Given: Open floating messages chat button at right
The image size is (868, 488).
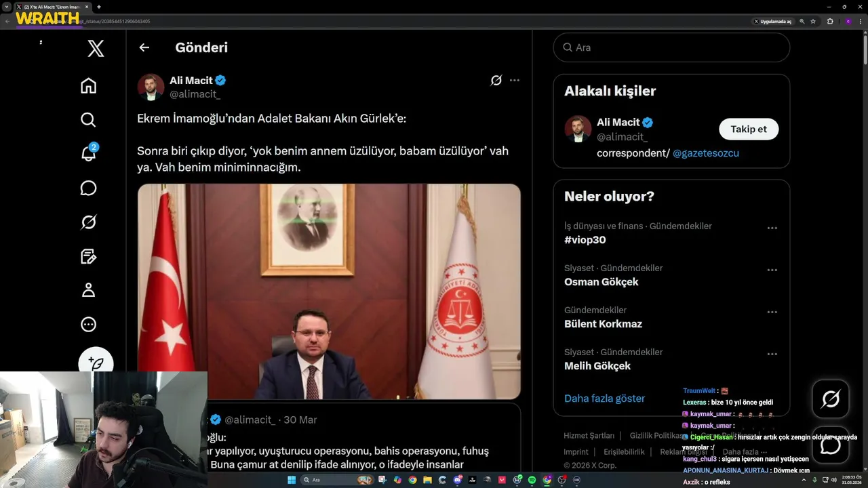Looking at the screenshot, I should (x=831, y=445).
